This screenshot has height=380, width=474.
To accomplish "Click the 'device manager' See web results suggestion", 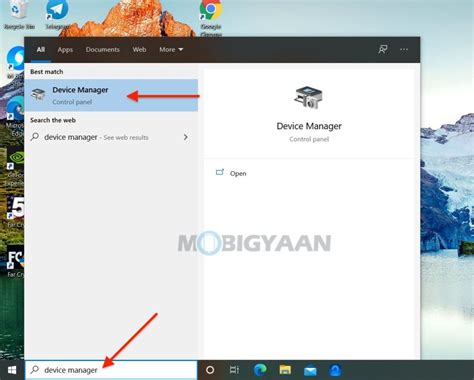I will pos(111,137).
